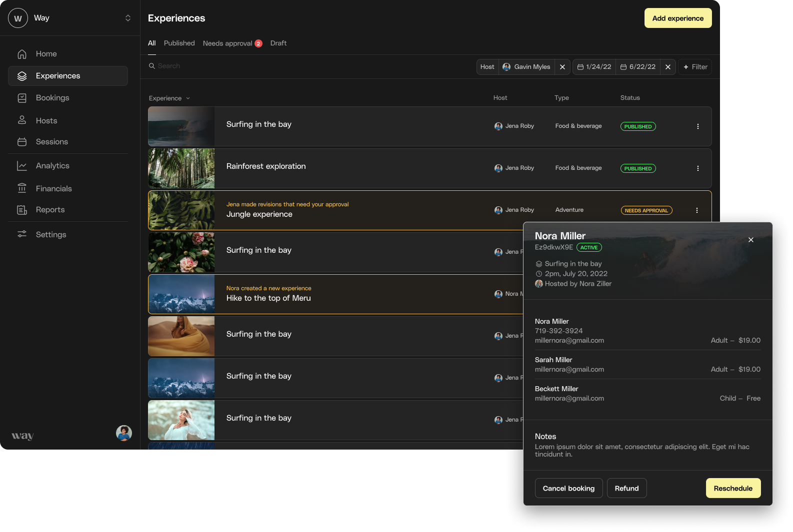Open more options for Jungle experience row

(697, 210)
